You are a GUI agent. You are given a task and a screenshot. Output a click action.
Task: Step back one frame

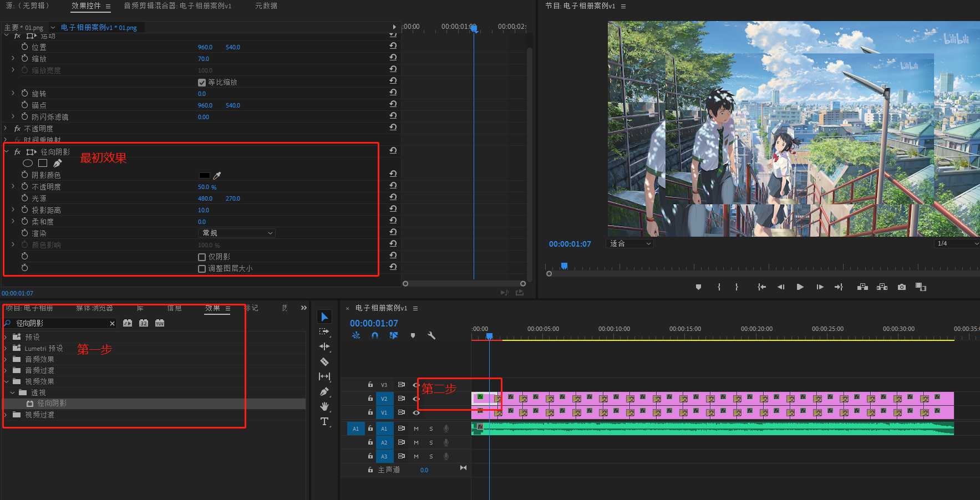click(x=781, y=287)
